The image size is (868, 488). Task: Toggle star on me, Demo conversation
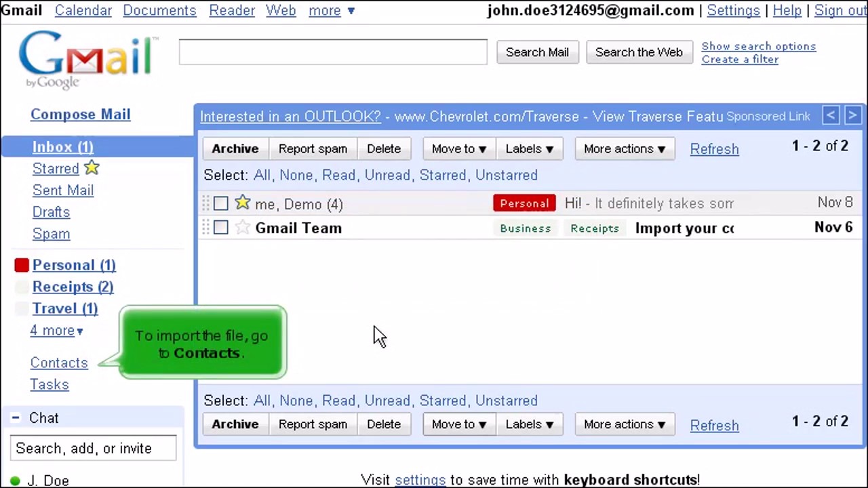click(242, 203)
